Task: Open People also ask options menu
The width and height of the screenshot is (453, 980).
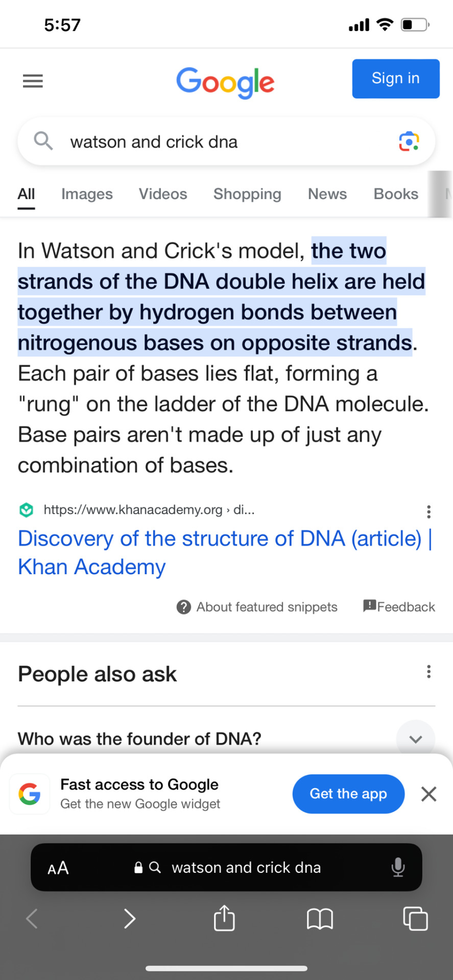Action: (x=428, y=671)
